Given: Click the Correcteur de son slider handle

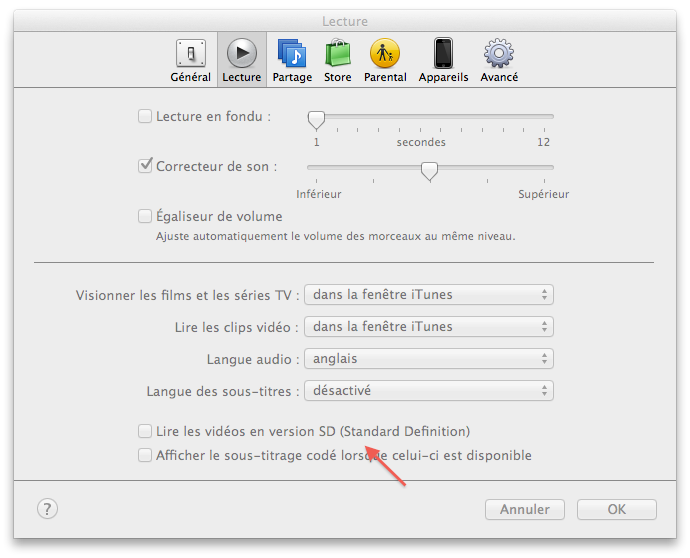Looking at the screenshot, I should coord(429,171).
